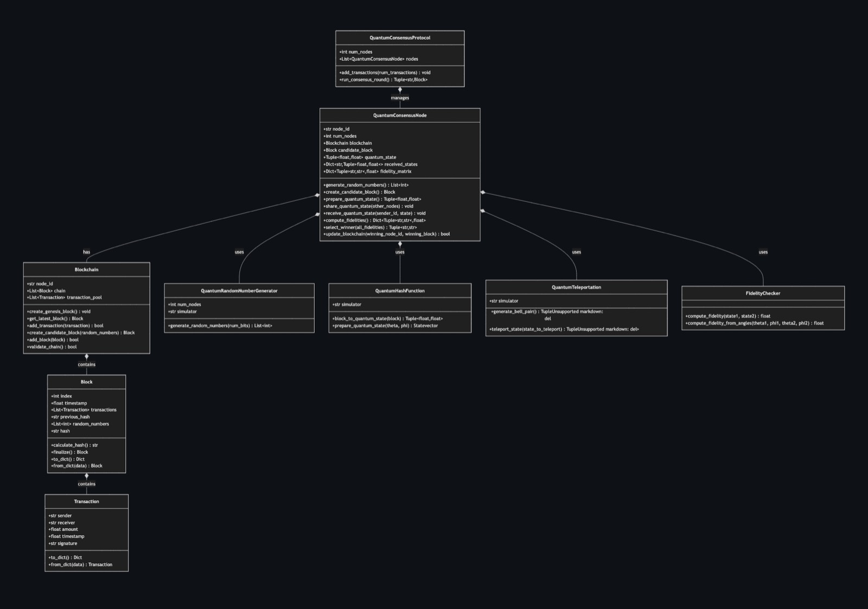Click compute_fidelity(state1, state2) method

click(727, 316)
